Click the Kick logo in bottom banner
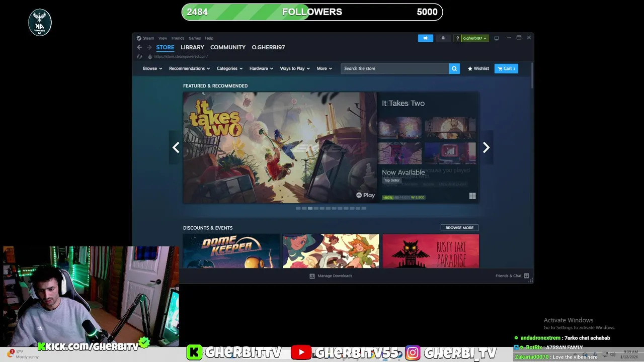644x362 pixels. pyautogui.click(x=194, y=352)
